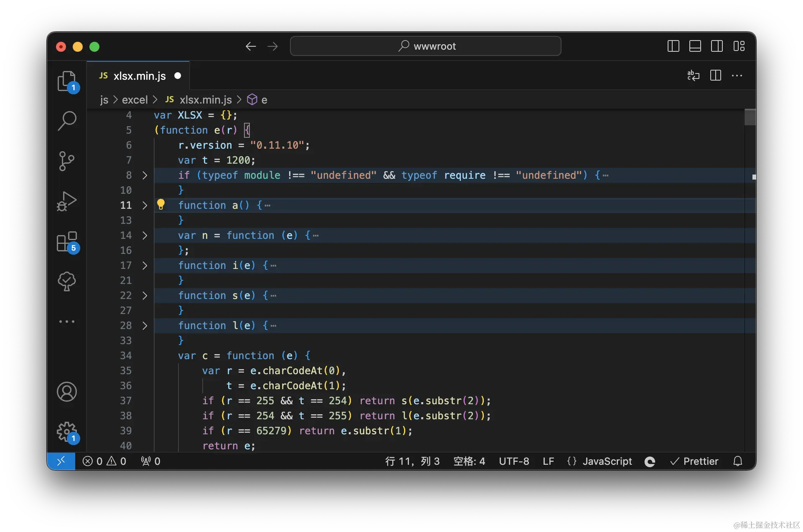Open Source Control view

(67, 161)
